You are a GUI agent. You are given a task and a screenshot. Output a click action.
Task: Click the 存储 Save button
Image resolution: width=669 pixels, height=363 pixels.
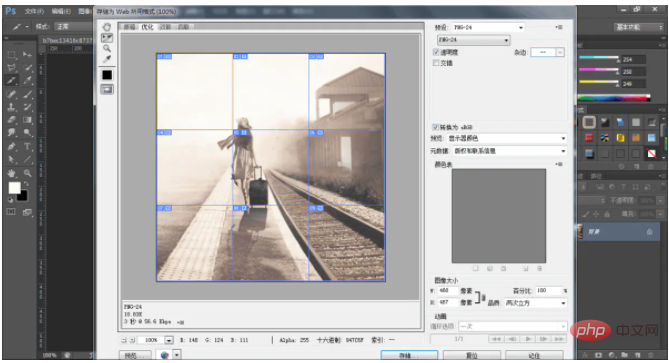point(409,355)
